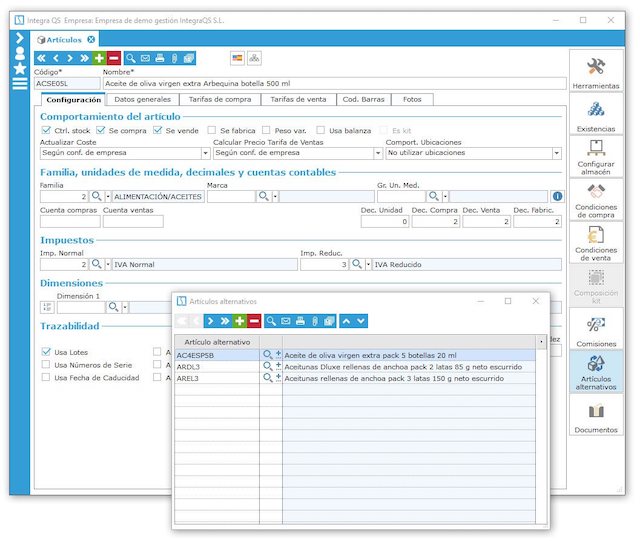Open Condiciones de compra
Image resolution: width=640 pixels, height=542 pixels.
point(596,200)
